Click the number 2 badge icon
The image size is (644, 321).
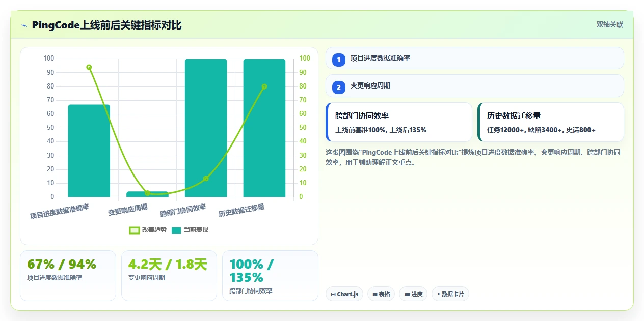coord(339,87)
